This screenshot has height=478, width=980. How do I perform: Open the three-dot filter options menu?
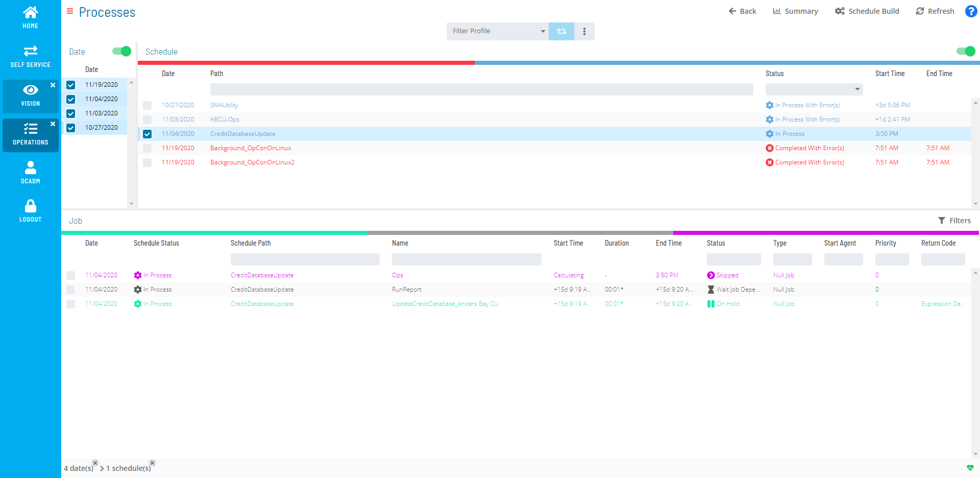(584, 31)
